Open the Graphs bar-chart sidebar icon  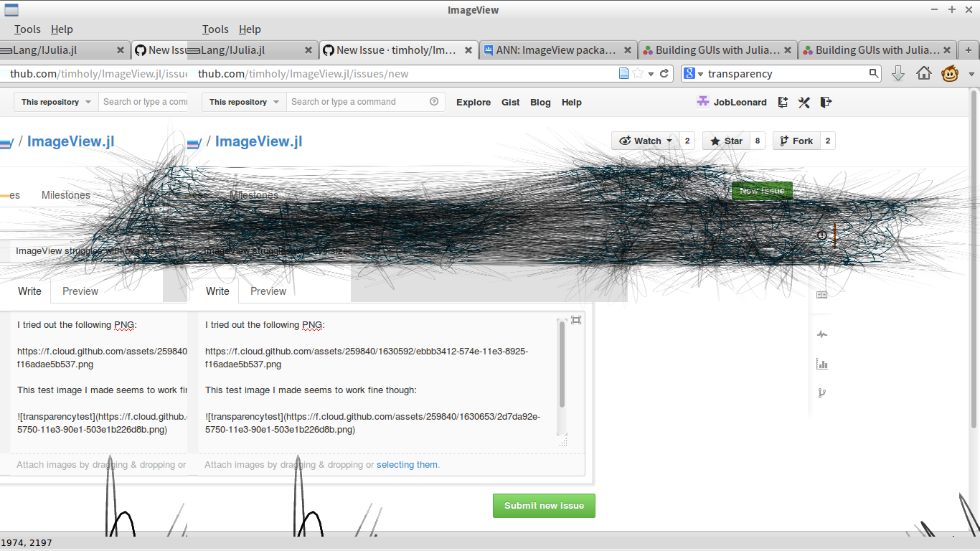click(822, 364)
